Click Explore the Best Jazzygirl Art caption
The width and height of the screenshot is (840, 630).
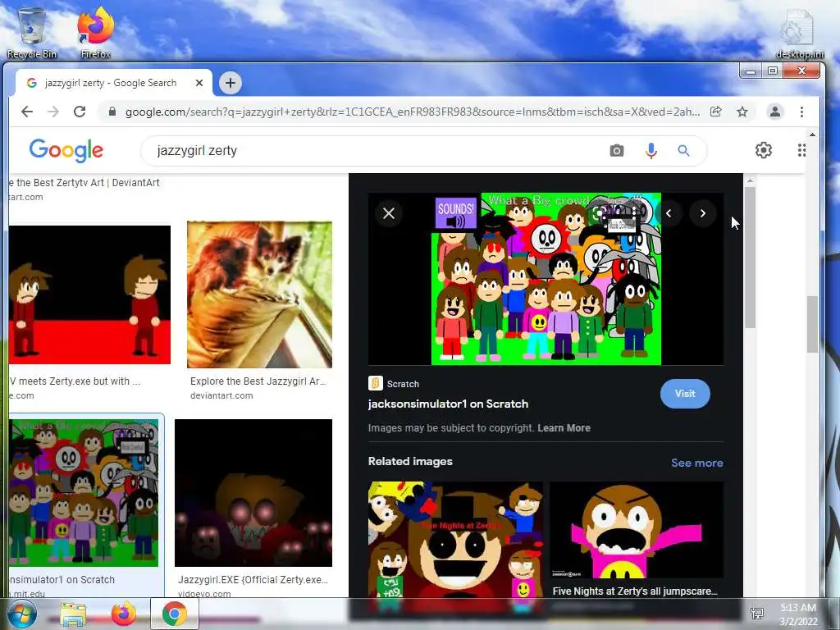[258, 381]
